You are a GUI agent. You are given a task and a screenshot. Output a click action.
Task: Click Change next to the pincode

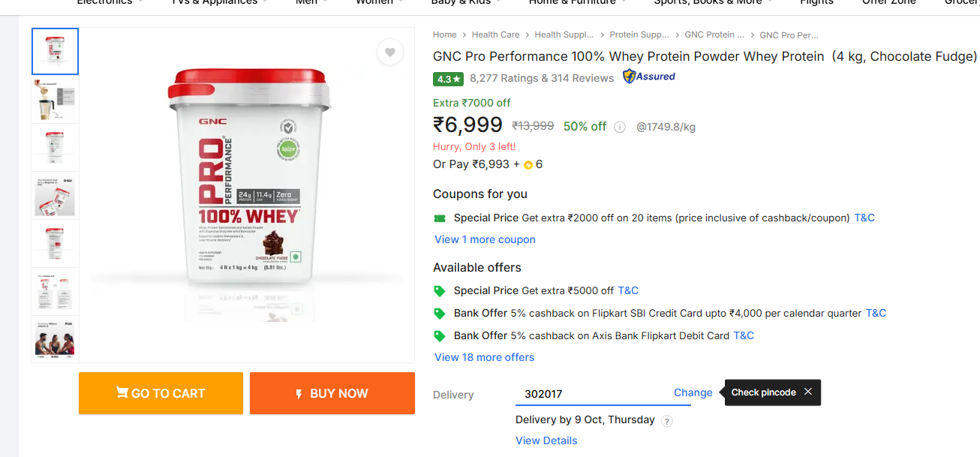[693, 392]
